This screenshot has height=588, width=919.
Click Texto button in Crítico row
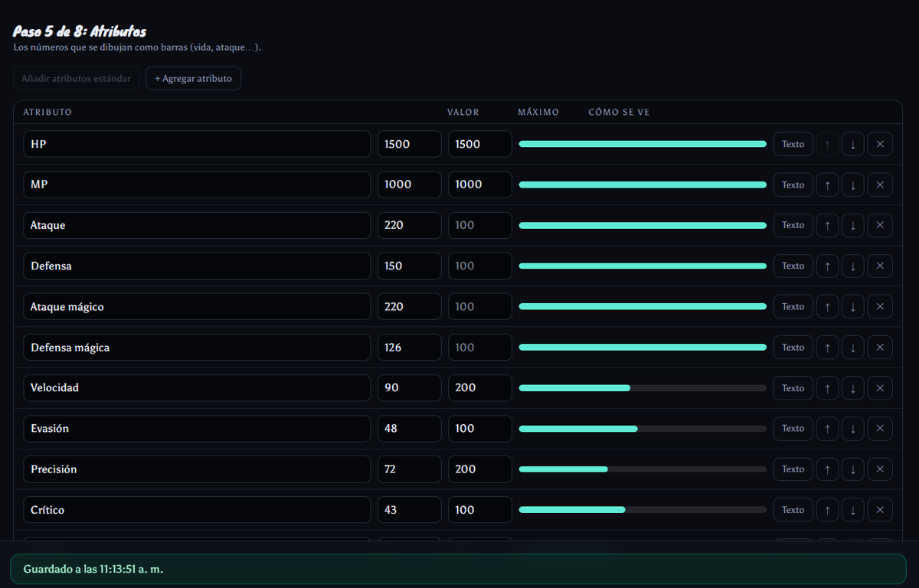point(793,510)
